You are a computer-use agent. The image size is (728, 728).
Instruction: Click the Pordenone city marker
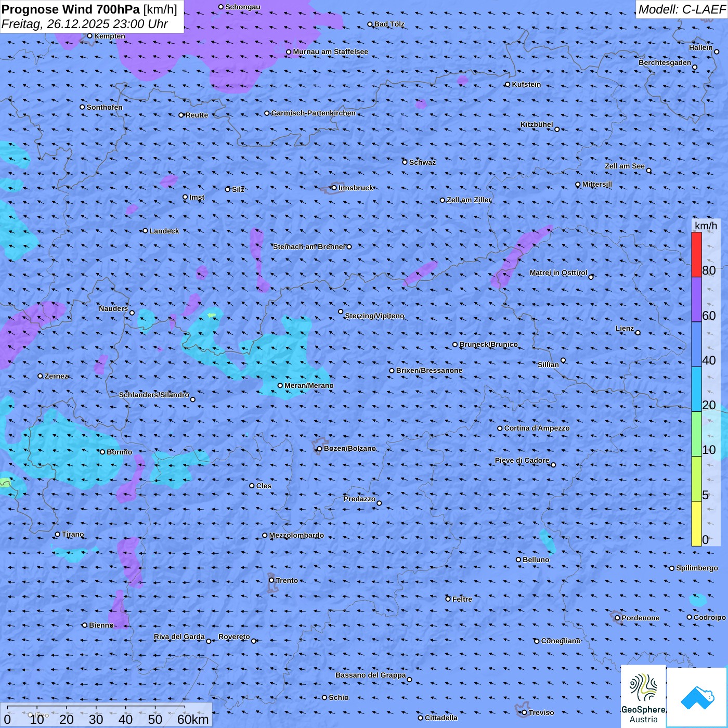click(x=617, y=618)
